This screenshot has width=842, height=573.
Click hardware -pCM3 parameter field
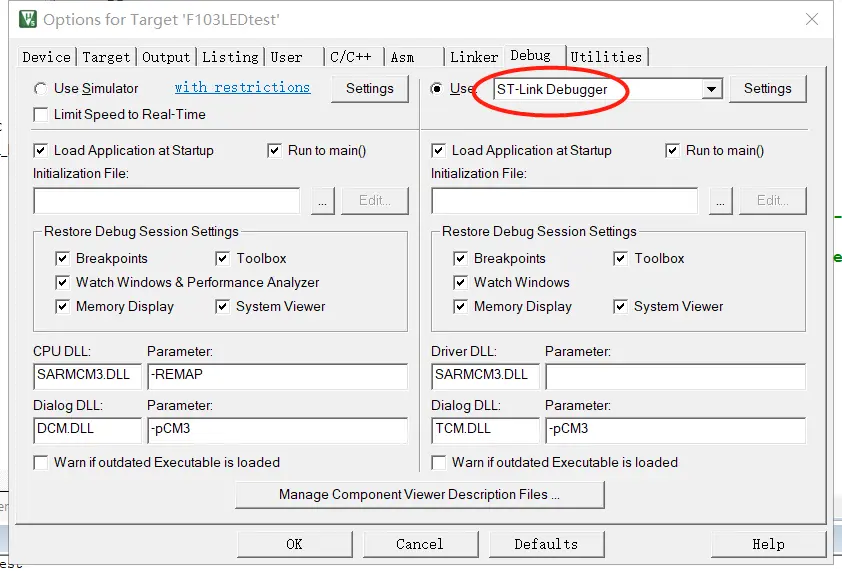point(676,430)
